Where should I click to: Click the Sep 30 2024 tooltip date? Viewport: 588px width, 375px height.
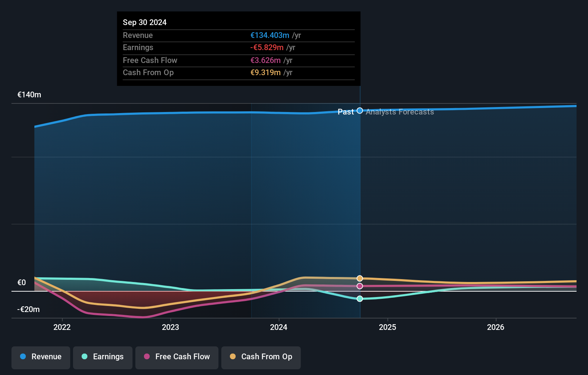[x=145, y=22]
